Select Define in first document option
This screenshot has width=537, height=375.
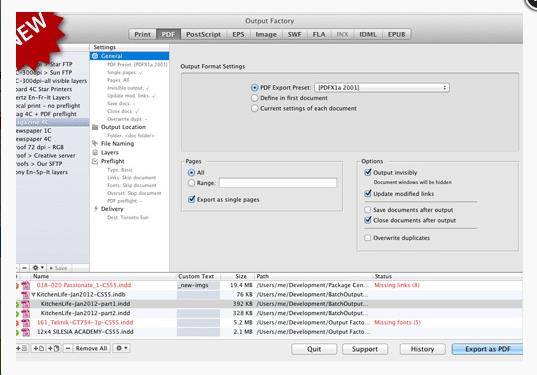point(254,98)
